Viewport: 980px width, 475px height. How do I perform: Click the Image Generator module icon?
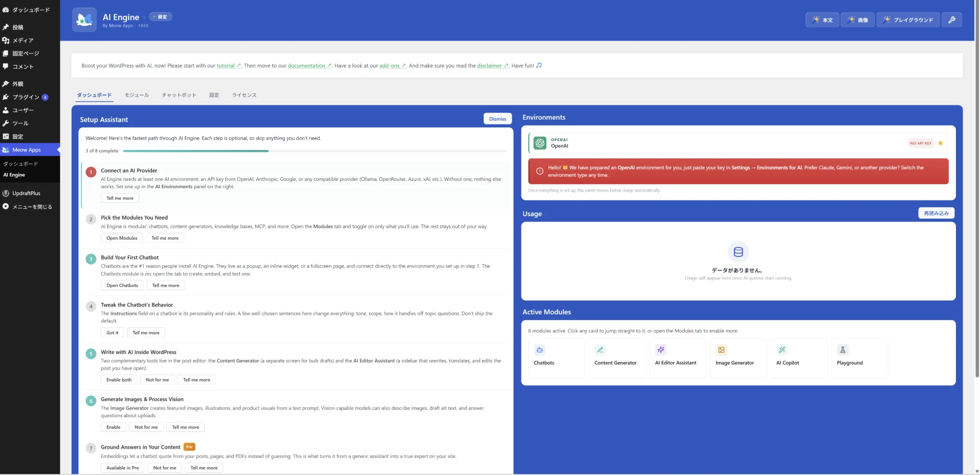pyautogui.click(x=721, y=350)
